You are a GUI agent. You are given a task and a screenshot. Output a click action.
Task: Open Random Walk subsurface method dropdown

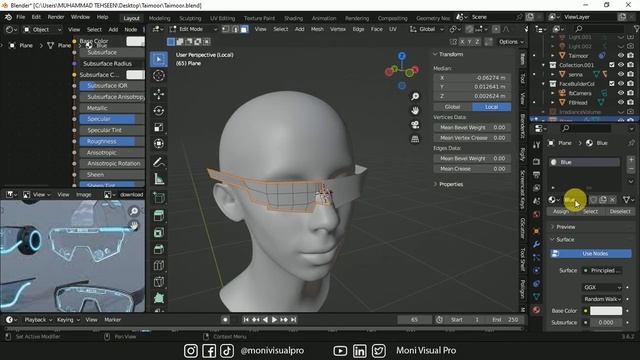[602, 299]
